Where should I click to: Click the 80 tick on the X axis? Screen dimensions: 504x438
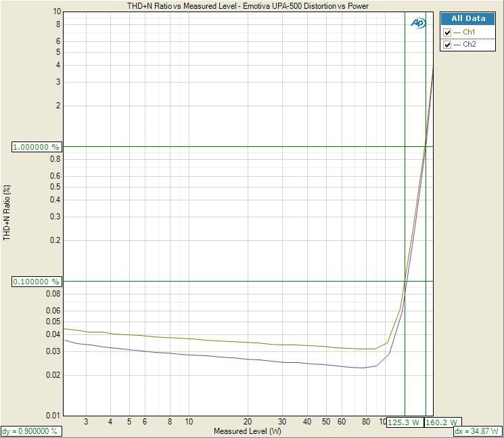pos(365,422)
